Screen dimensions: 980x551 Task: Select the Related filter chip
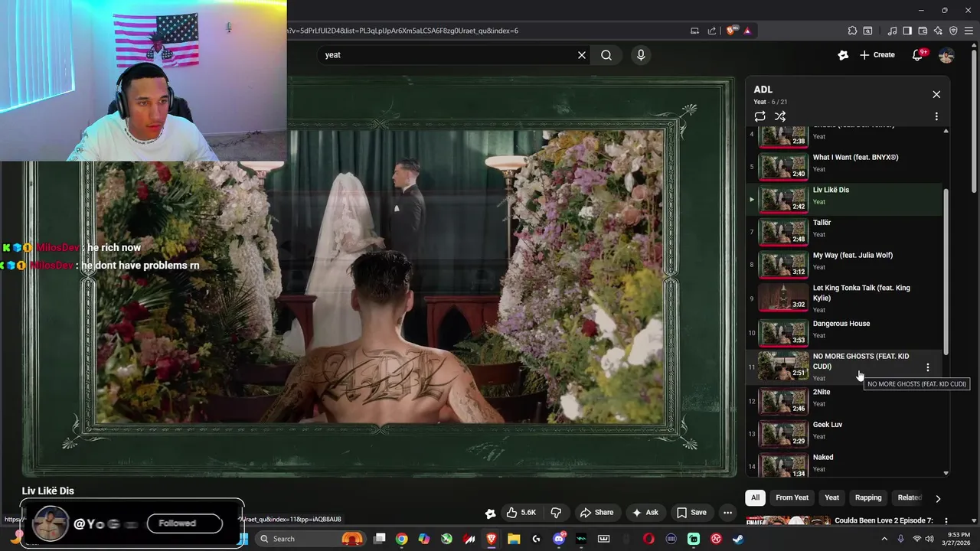point(909,497)
